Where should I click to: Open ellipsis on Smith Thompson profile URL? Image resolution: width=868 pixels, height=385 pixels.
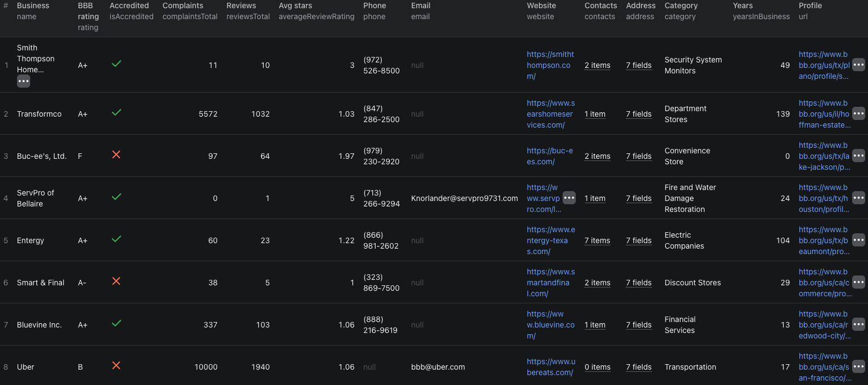coord(859,65)
